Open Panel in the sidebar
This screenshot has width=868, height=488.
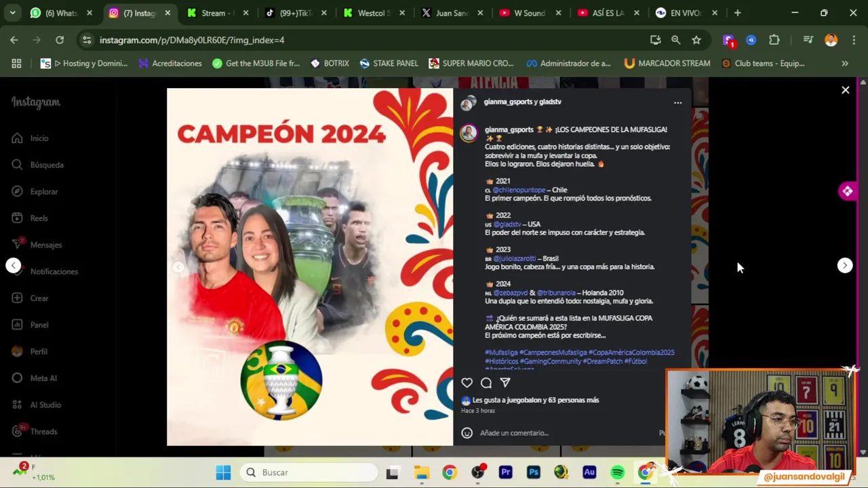coord(31,325)
